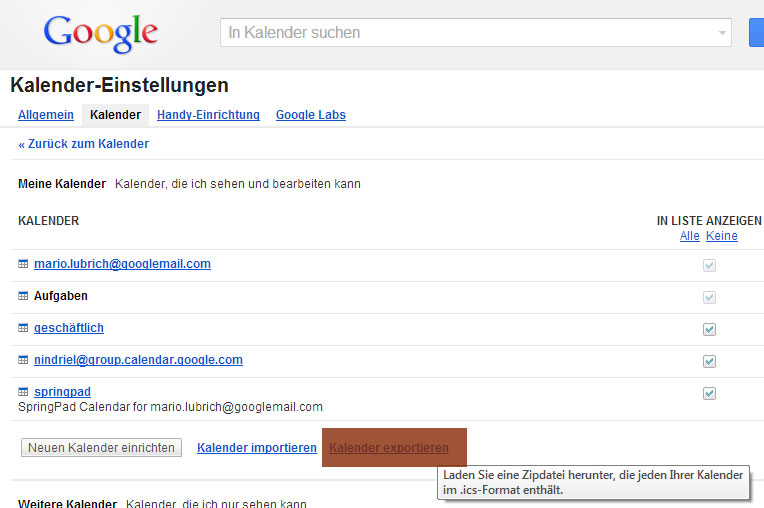Click the Kalender exportieren link

click(x=389, y=448)
